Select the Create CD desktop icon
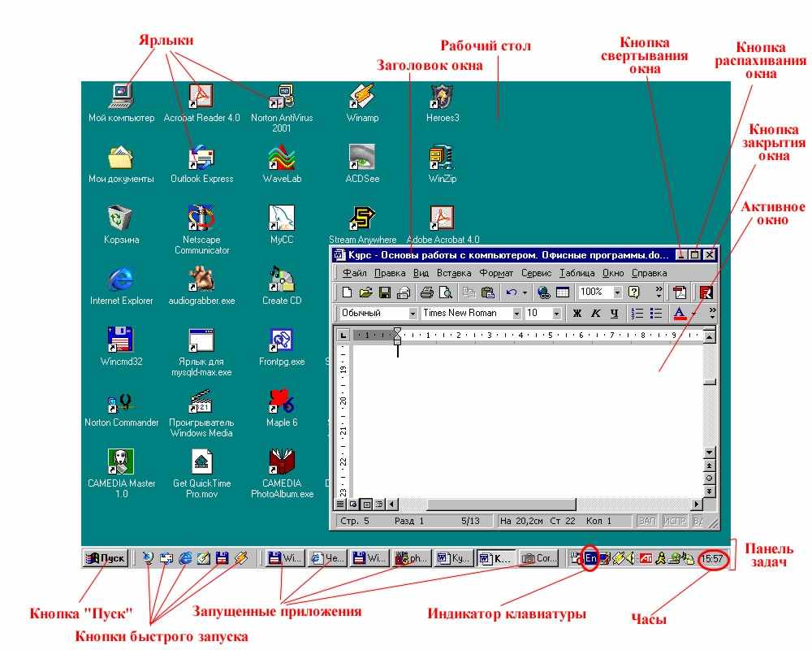 [282, 286]
